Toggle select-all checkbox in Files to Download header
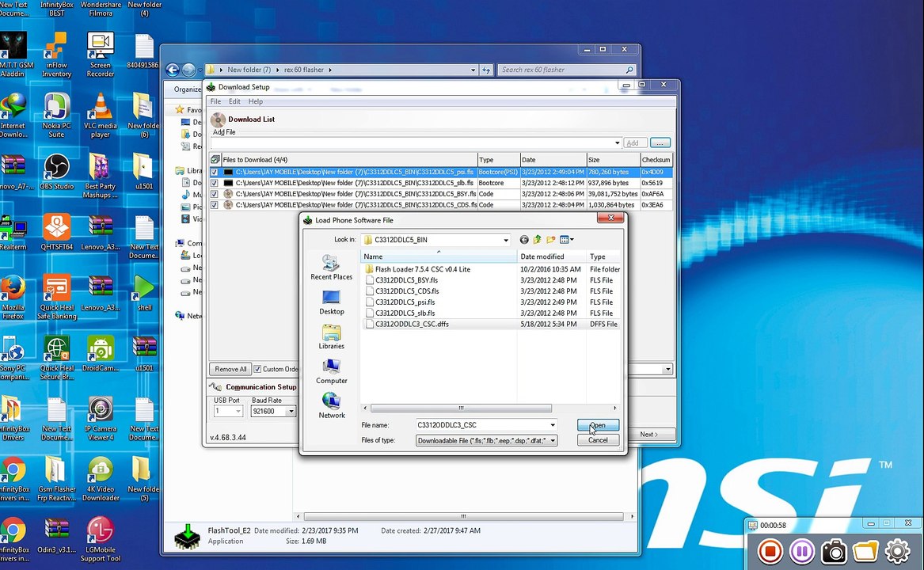Screen dimensions: 924x570 215,159
